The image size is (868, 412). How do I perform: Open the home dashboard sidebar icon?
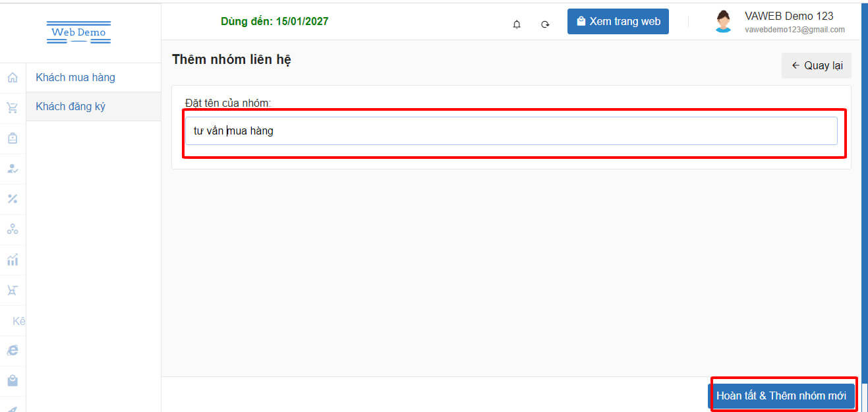tap(13, 78)
